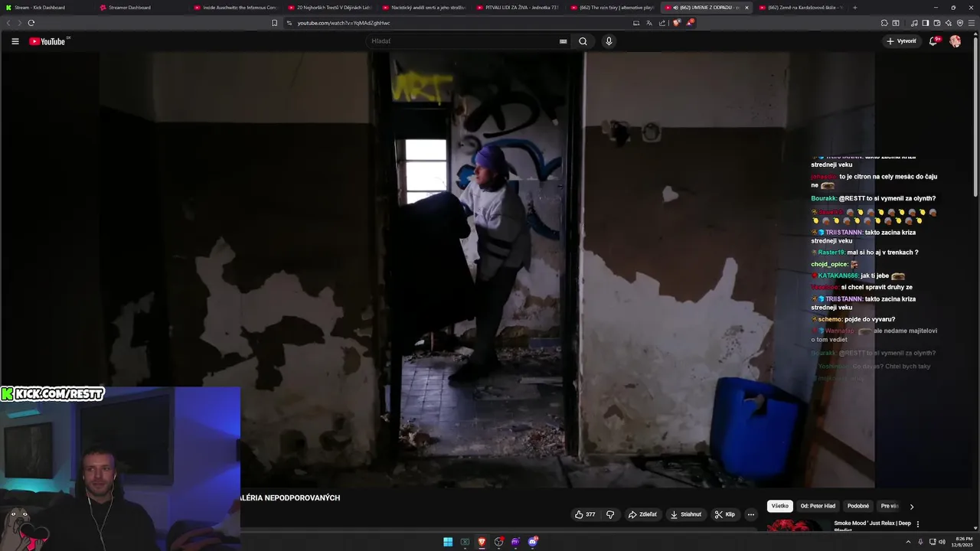
Task: Go back in browser history
Action: point(8,23)
